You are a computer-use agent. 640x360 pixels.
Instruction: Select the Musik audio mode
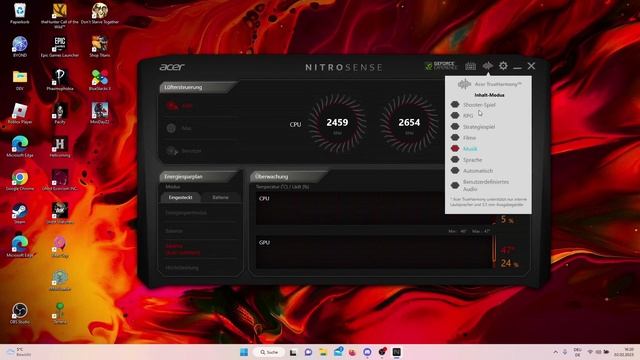[470, 149]
